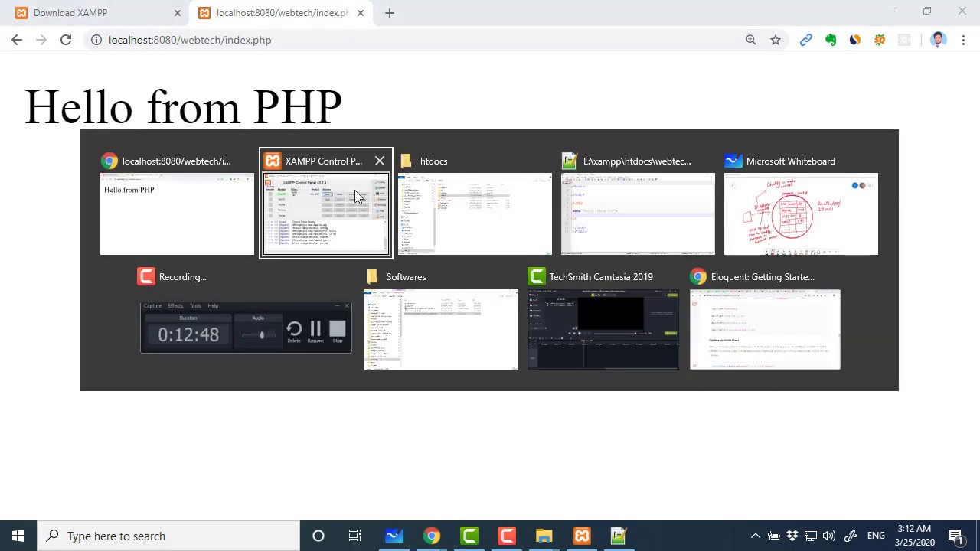Open File Explorer from the taskbar

point(544,536)
